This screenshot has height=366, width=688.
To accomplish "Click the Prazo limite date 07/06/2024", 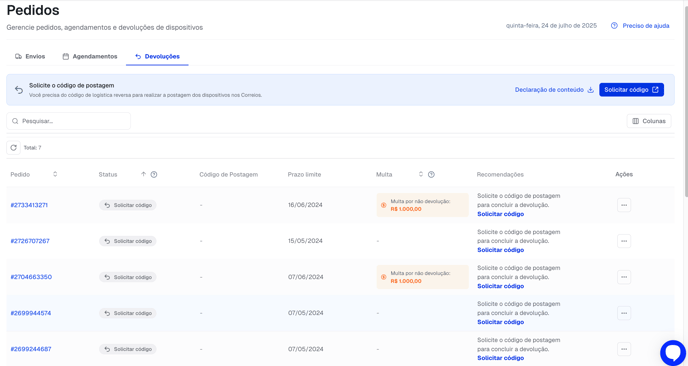I will pyautogui.click(x=305, y=277).
